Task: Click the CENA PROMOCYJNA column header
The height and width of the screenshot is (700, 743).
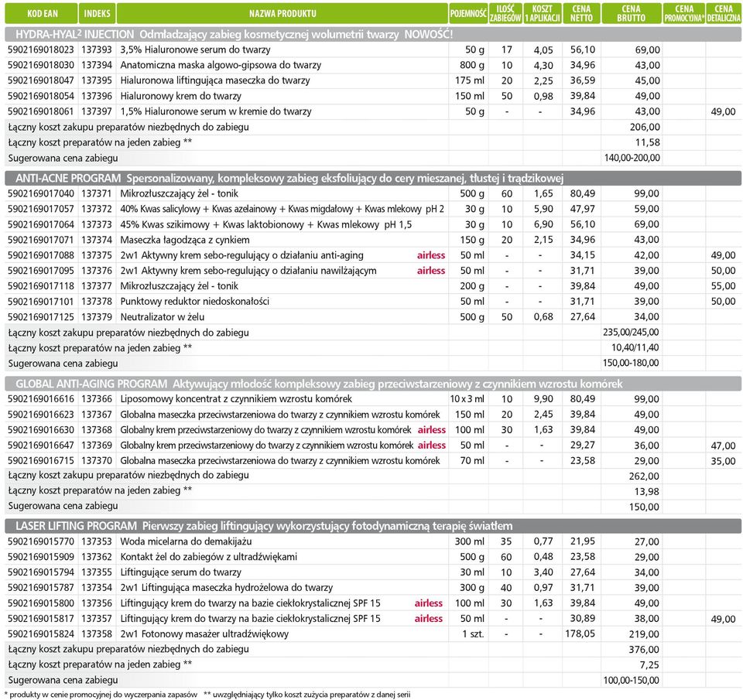Action: point(683,14)
